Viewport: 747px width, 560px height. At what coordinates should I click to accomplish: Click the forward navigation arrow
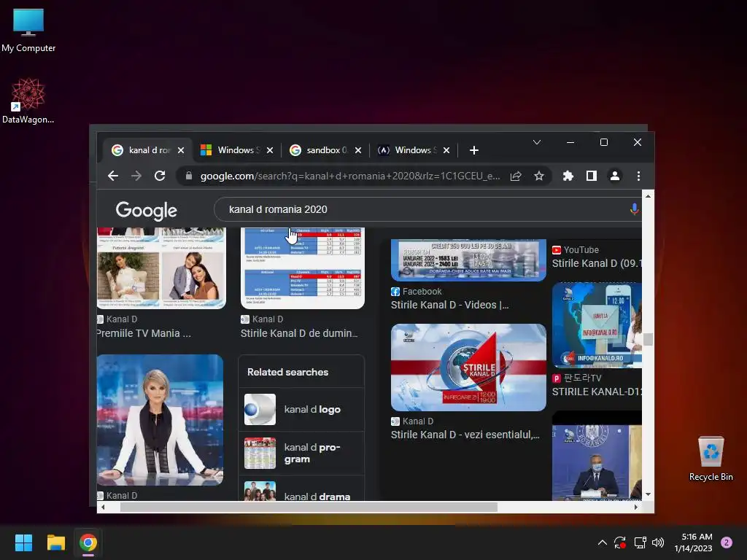[x=136, y=176]
